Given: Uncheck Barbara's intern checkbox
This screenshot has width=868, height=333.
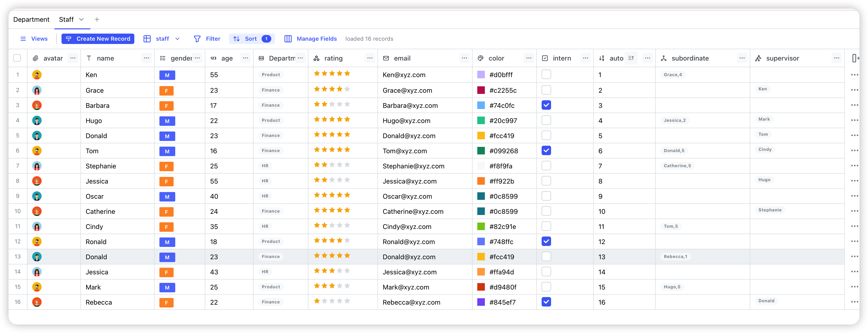Looking at the screenshot, I should pyautogui.click(x=546, y=105).
